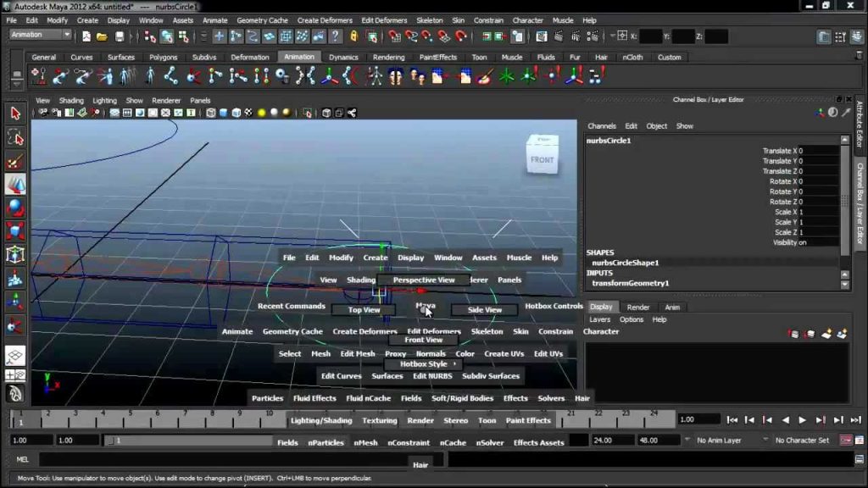The width and height of the screenshot is (868, 488).
Task: Open shelf options arrow left of shelf
Action: [x=17, y=83]
